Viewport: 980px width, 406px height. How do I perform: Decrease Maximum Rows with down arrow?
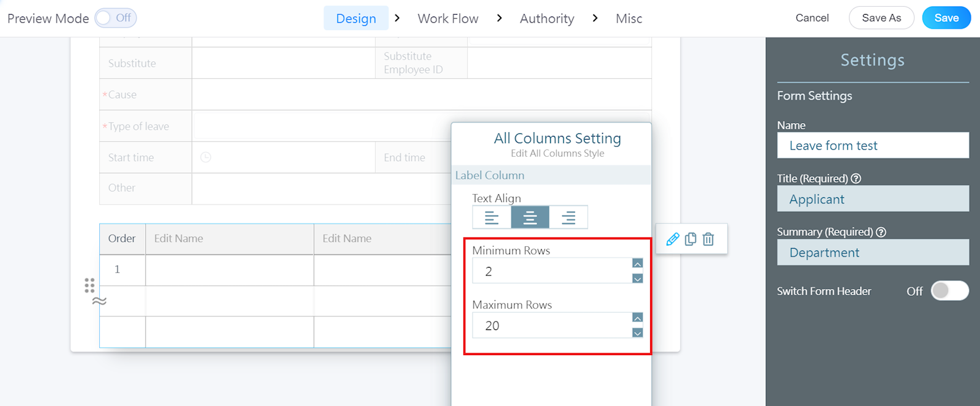click(637, 333)
